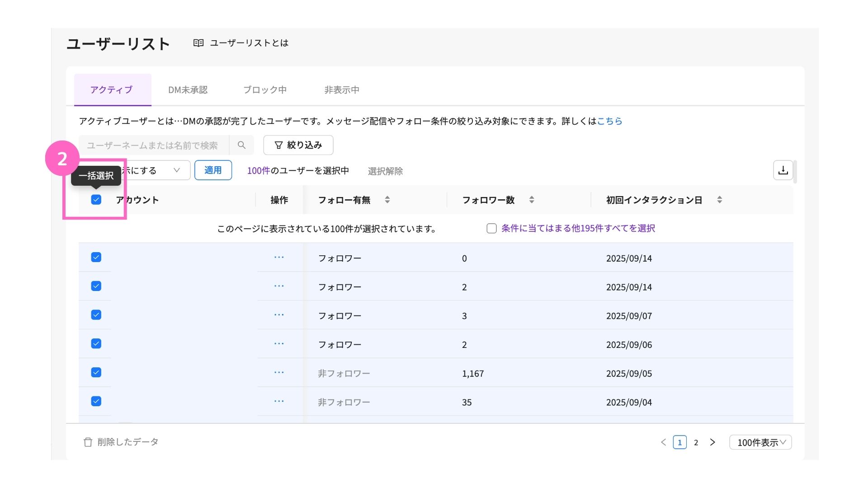Image resolution: width=868 pixels, height=488 pixels.
Task: Click the trash icon for deleted data
Action: tap(88, 442)
